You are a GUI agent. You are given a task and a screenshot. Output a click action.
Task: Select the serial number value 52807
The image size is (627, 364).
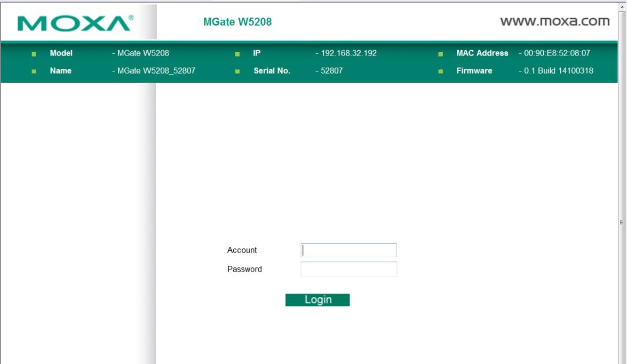click(x=331, y=71)
